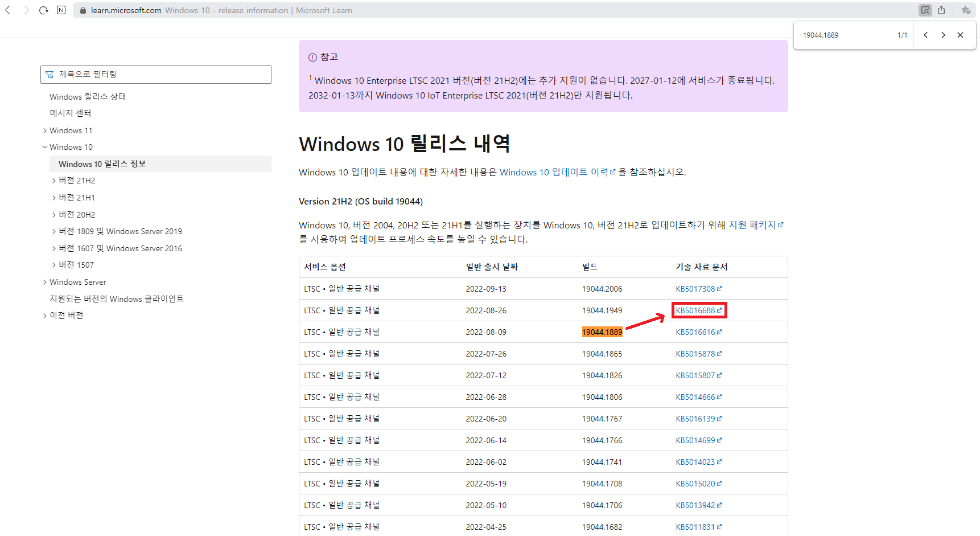Open the KB5013942 article link
Screen dimensions: 980x536
698,505
